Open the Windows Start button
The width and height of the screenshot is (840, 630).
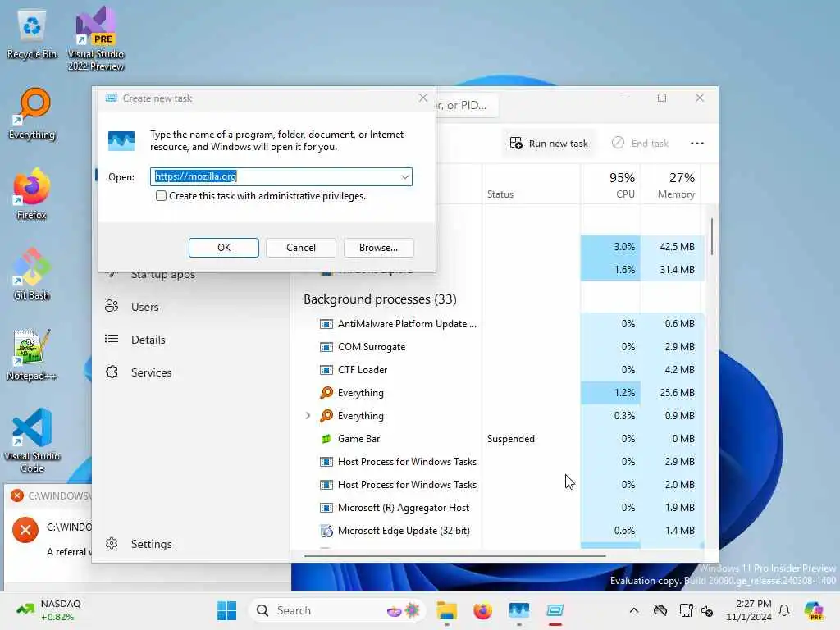pyautogui.click(x=226, y=610)
